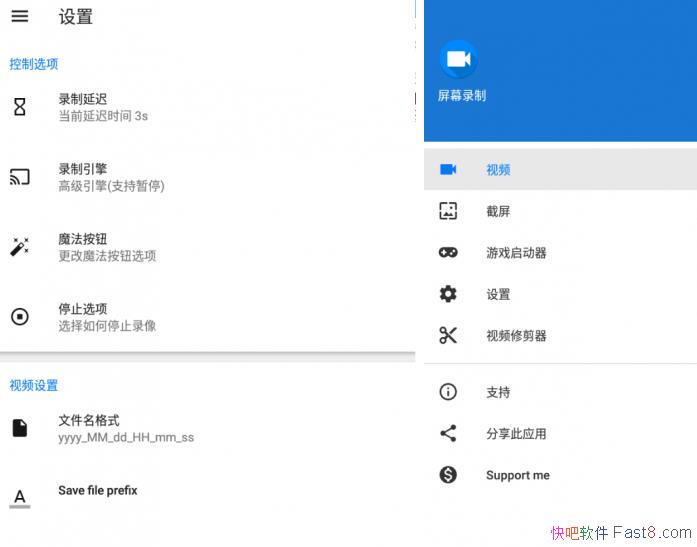Viewport: 697px width, 547px height.
Task: Select 游戏启动器 in the navigation drawer
Action: (x=560, y=252)
